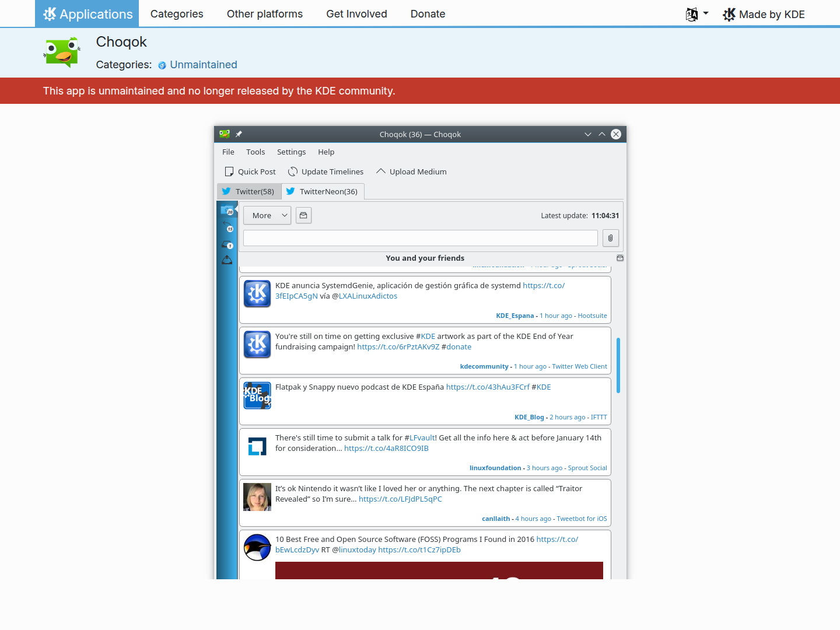Viewport: 840px width, 630px height.
Task: Open the https://t.co/43hAu3FCrf link
Action: pos(488,387)
